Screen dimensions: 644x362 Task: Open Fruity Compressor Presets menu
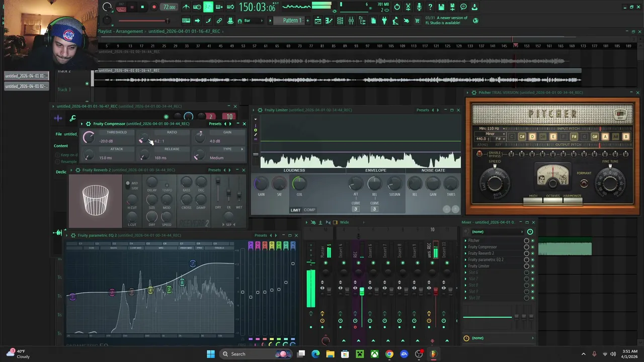[x=215, y=124]
